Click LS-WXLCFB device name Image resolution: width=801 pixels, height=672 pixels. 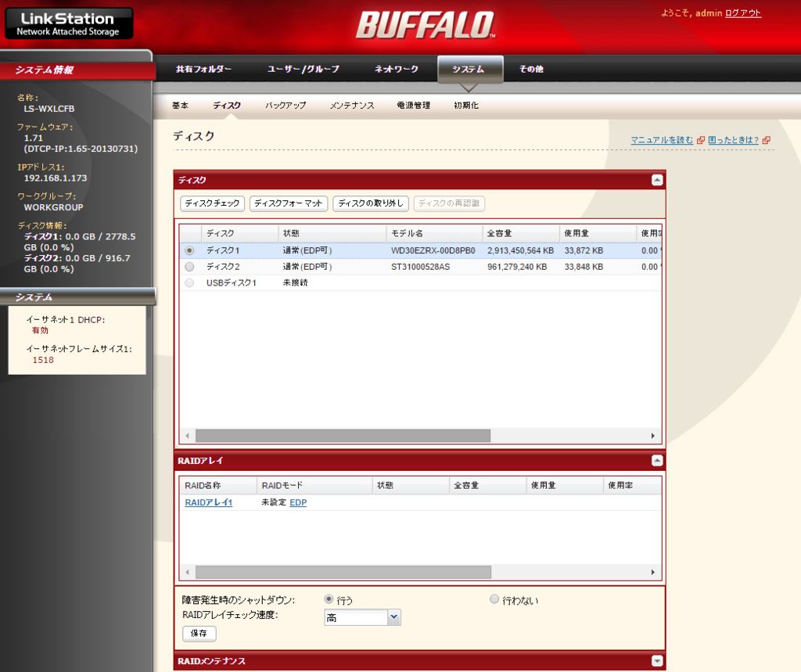49,109
